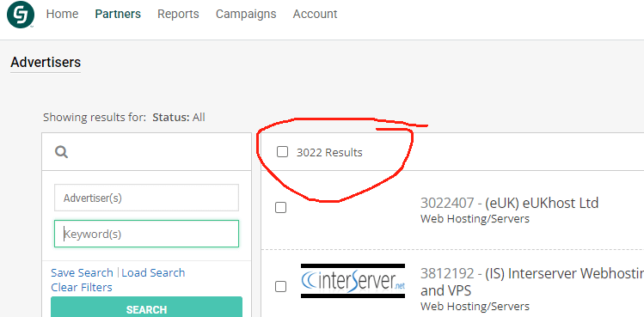Viewport: 644px width, 317px height.
Task: Click the CJ logo icon
Action: pyautogui.click(x=21, y=15)
